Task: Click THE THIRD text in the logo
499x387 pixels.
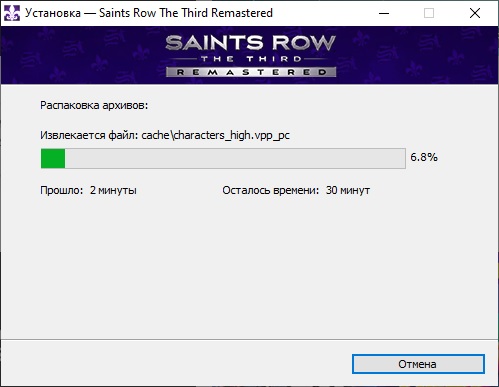Action: pyautogui.click(x=251, y=59)
